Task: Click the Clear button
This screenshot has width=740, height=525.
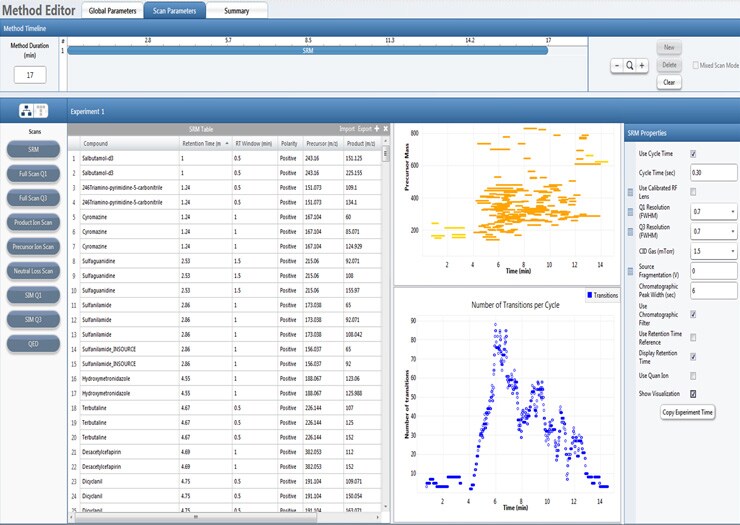Action: pyautogui.click(x=669, y=82)
